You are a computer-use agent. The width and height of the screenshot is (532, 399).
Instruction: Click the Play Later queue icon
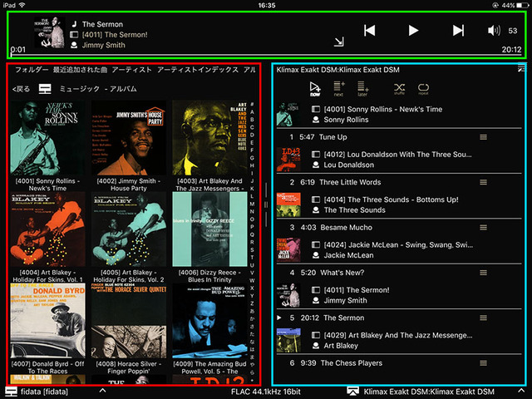pos(362,87)
